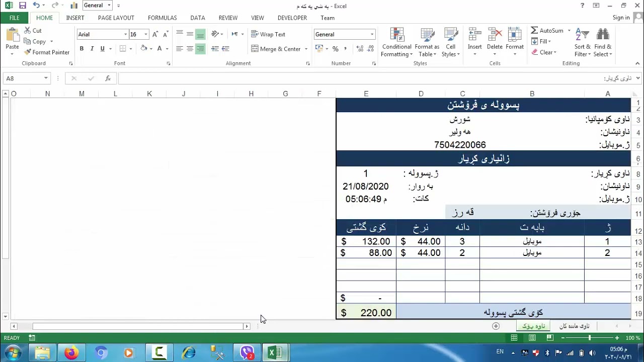
Task: Open Firefox from the taskbar
Action: (x=71, y=353)
